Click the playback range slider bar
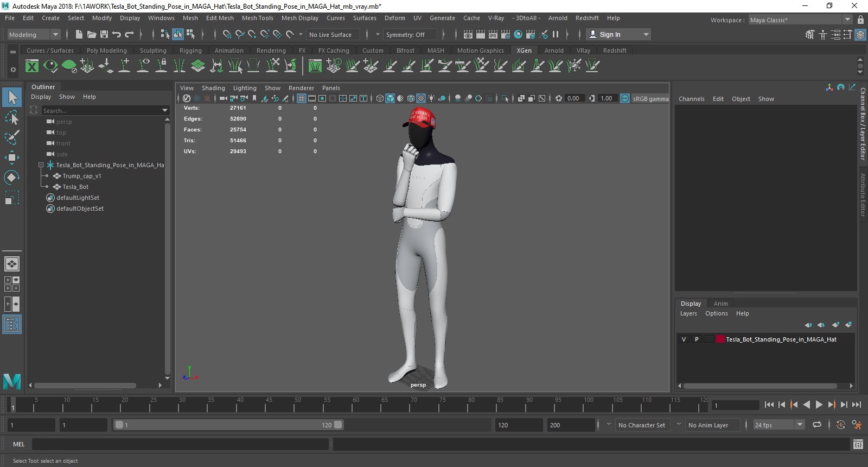This screenshot has height=467, width=868. pyautogui.click(x=228, y=425)
